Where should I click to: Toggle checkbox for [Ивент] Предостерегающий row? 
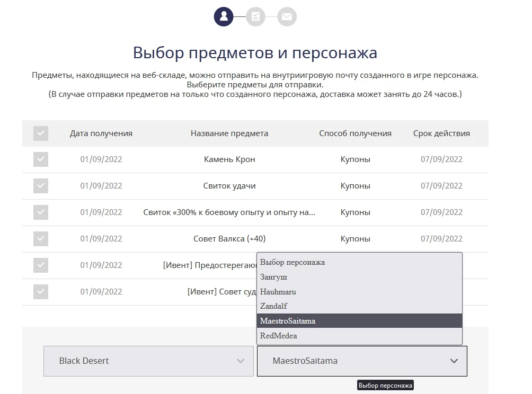(41, 265)
